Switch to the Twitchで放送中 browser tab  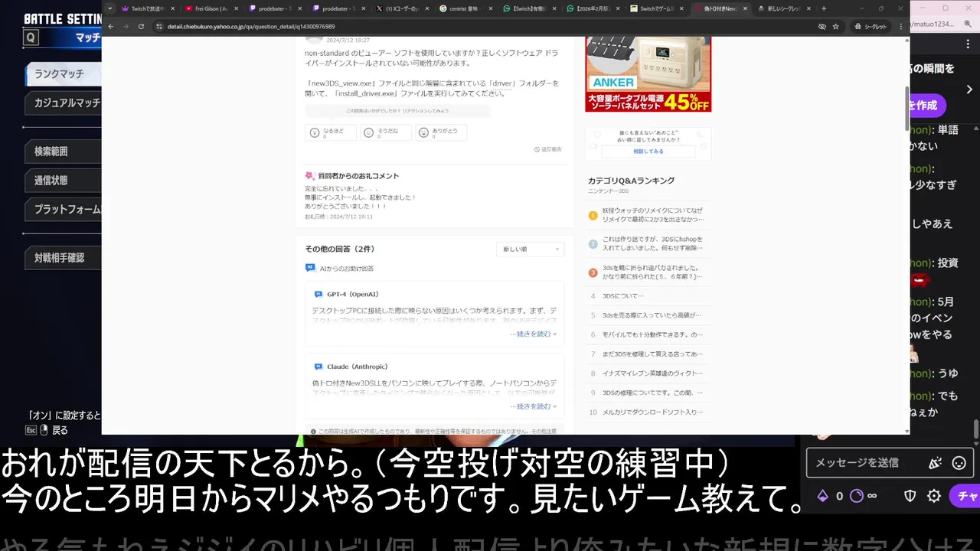147,8
